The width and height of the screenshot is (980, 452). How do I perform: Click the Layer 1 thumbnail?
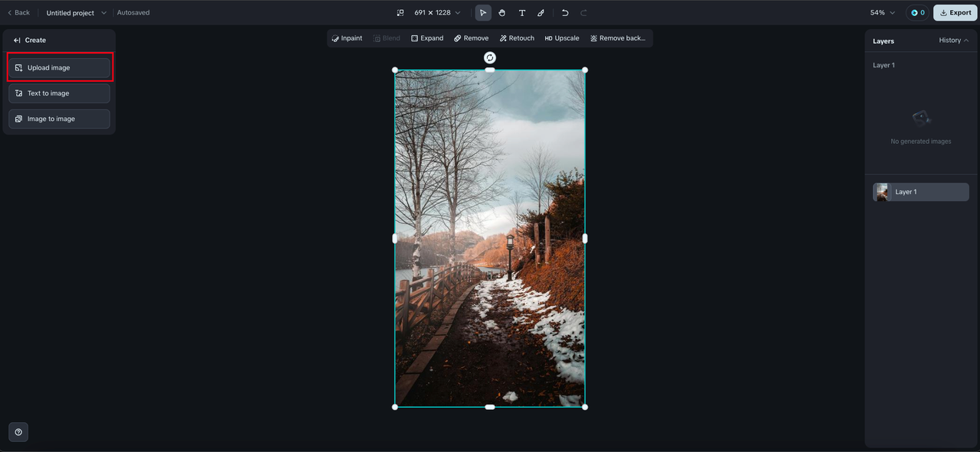point(883,192)
